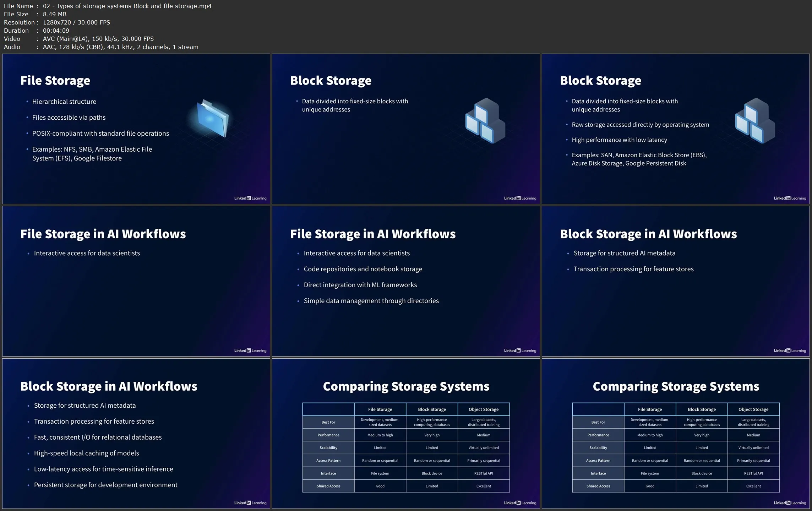Click the 'Examples: NFS, SMB, Amazon Elastic File' bullet
This screenshot has width=812, height=511.
(92, 154)
